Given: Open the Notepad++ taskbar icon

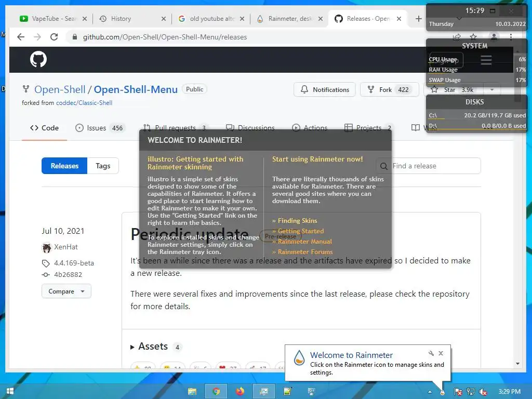Looking at the screenshot, I should 288,392.
